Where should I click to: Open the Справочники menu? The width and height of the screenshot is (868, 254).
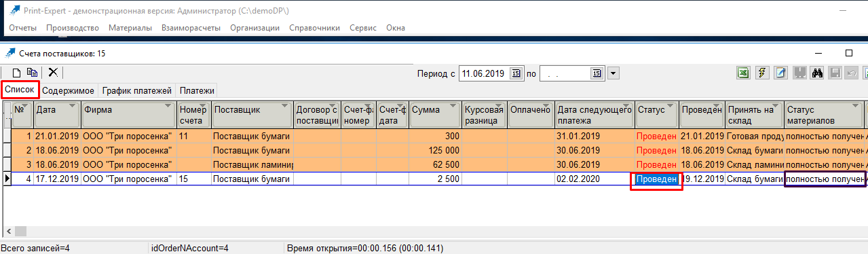tap(314, 28)
